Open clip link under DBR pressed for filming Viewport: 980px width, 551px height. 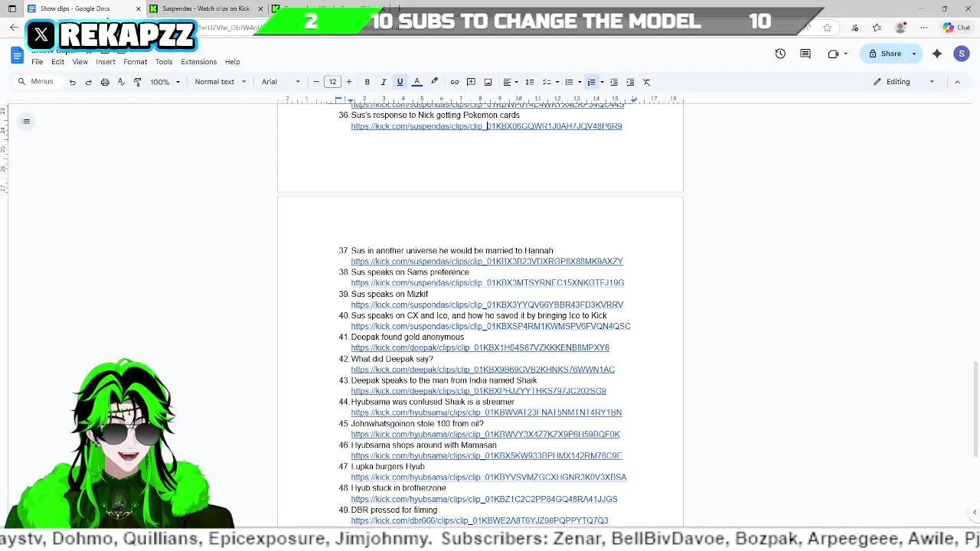pyautogui.click(x=479, y=520)
